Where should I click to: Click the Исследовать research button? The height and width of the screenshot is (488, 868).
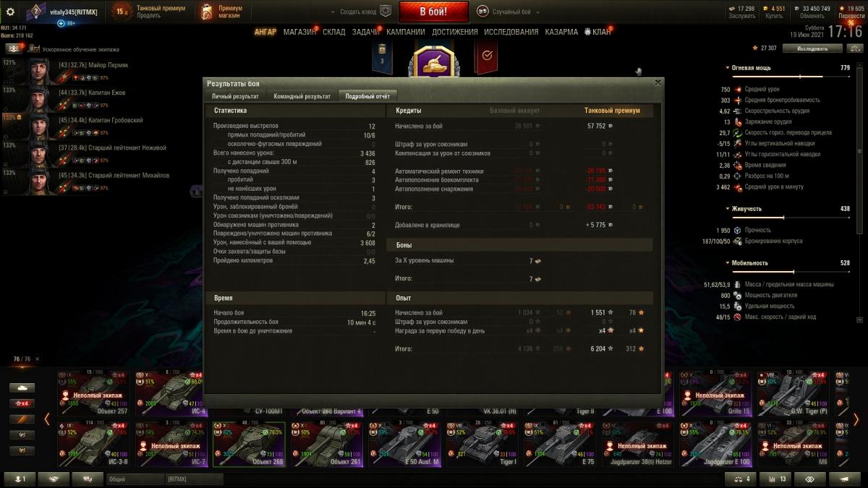coord(812,48)
